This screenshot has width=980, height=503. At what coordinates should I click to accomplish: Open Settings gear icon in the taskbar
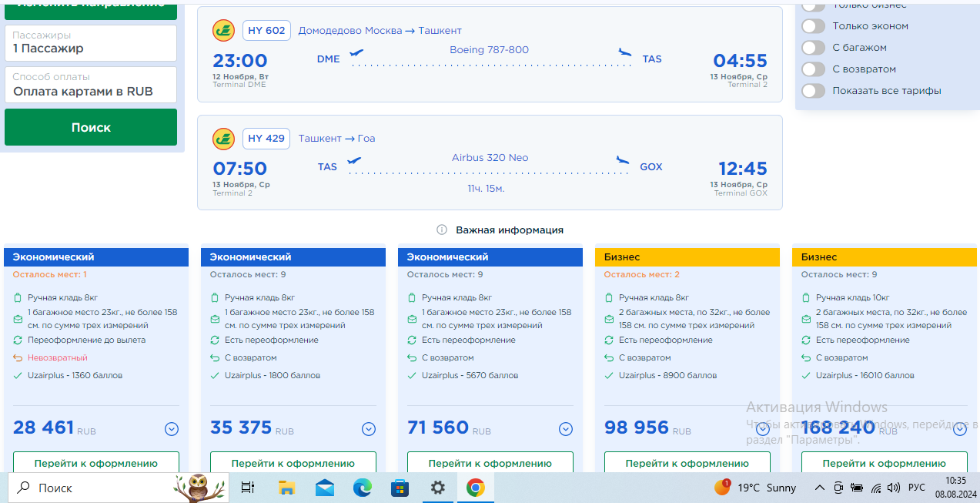click(437, 488)
